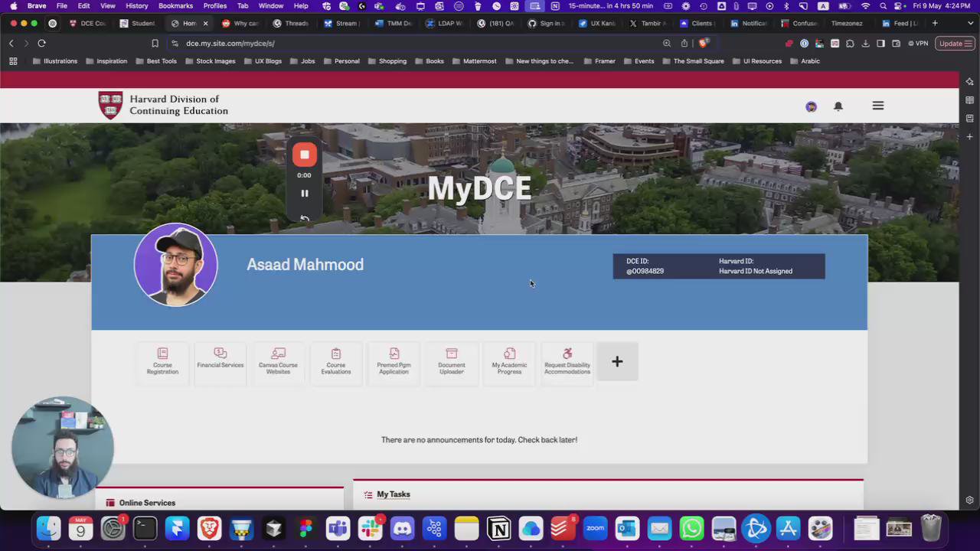Image resolution: width=980 pixels, height=551 pixels.
Task: Open Figma from the Dock
Action: point(305,529)
